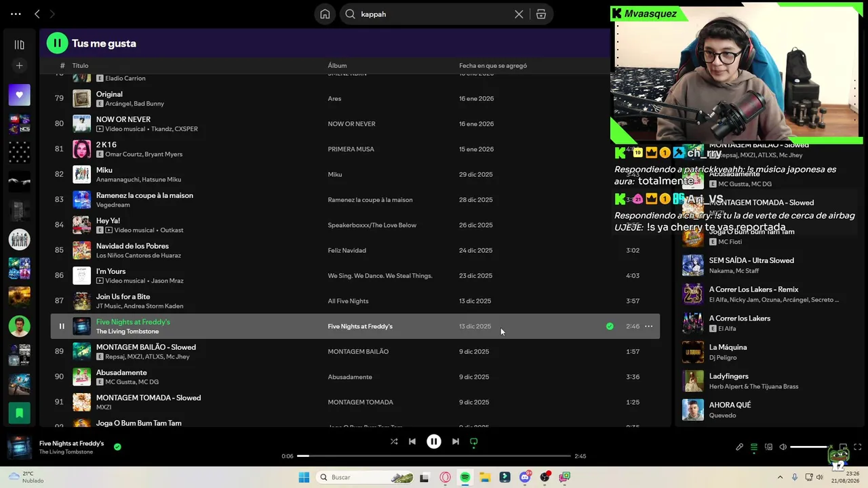This screenshot has height=488, width=868.
Task: Toggle the queue panel icon
Action: click(x=754, y=447)
